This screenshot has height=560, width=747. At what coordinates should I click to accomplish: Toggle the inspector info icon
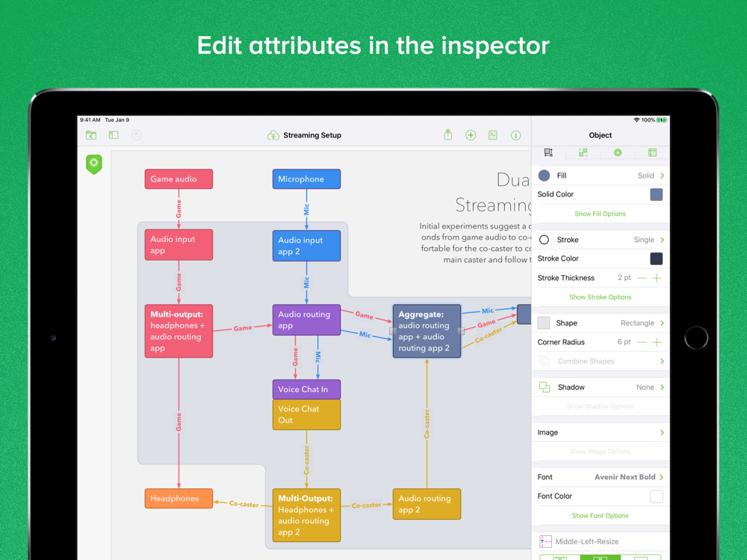coord(515,135)
